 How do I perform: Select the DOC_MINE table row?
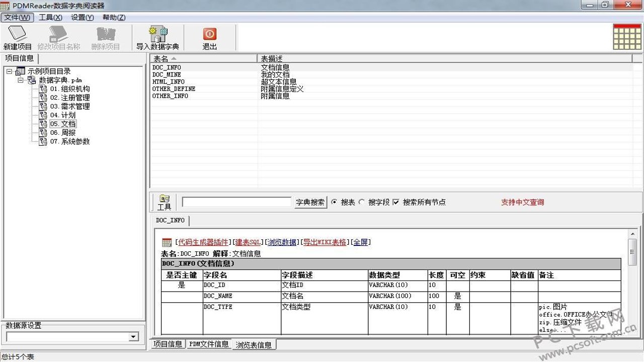(x=391, y=74)
